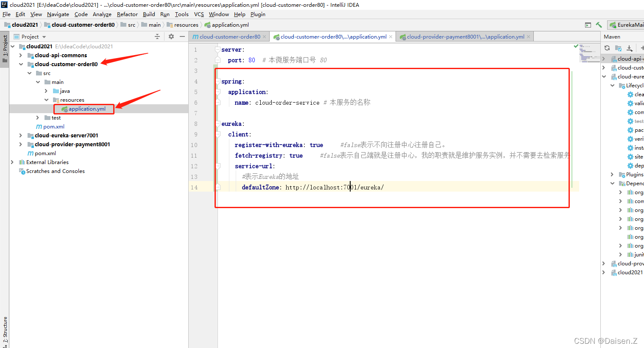Expand the test folder arrow

point(38,117)
